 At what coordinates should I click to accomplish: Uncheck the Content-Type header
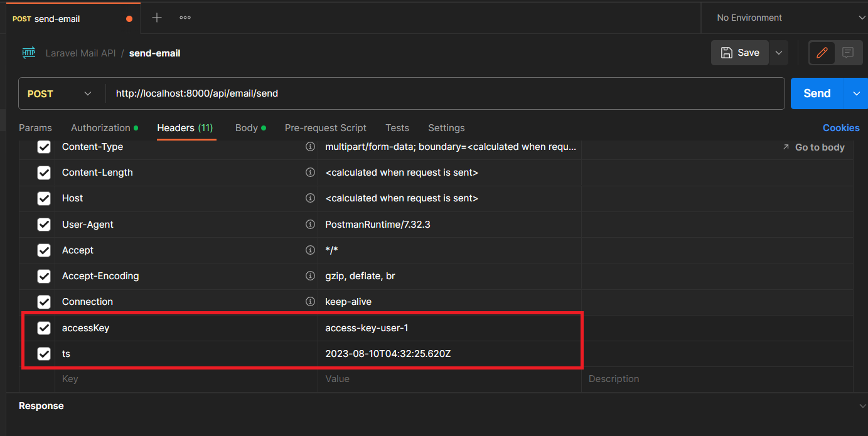tap(44, 147)
